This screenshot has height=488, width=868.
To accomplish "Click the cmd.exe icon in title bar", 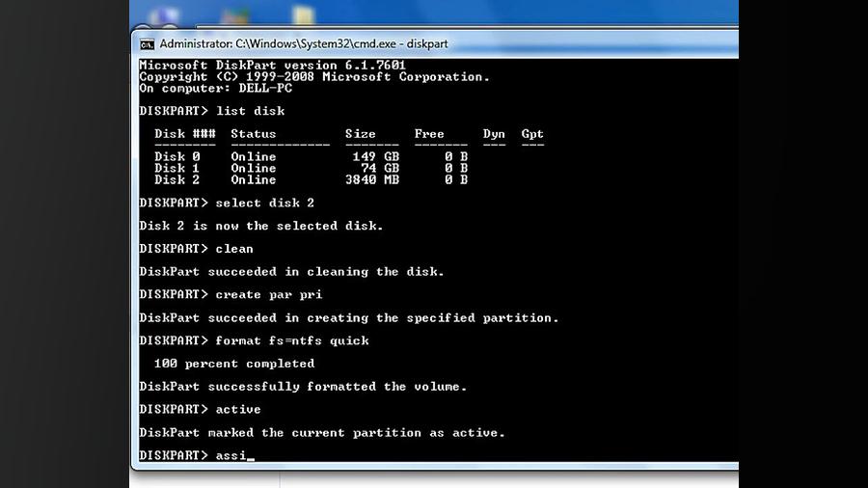I will pos(147,44).
